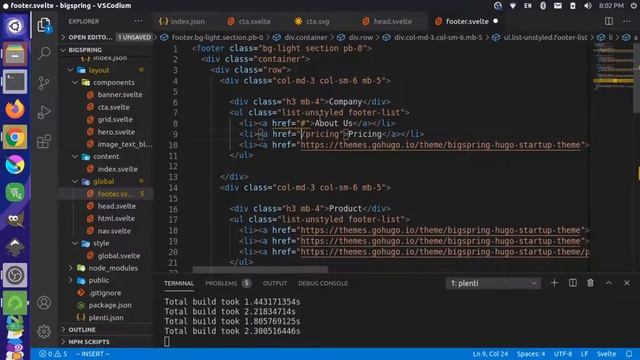640x360 pixels.
Task: Open html.svelte in the explorer
Action: tap(106, 218)
